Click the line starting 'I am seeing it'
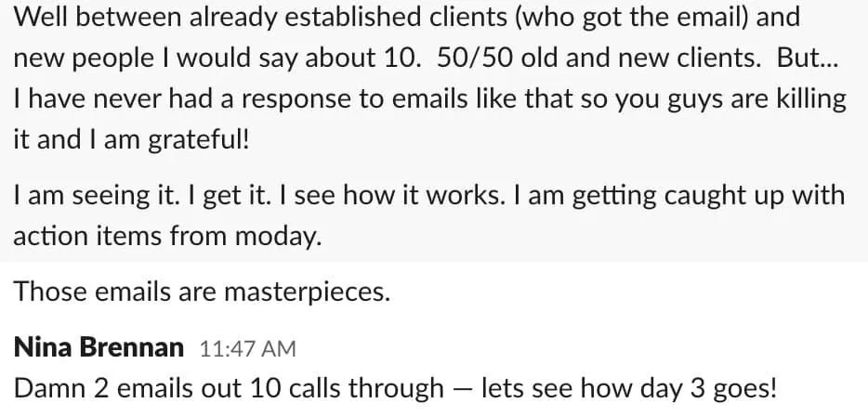868x416 pixels. pyautogui.click(x=429, y=196)
